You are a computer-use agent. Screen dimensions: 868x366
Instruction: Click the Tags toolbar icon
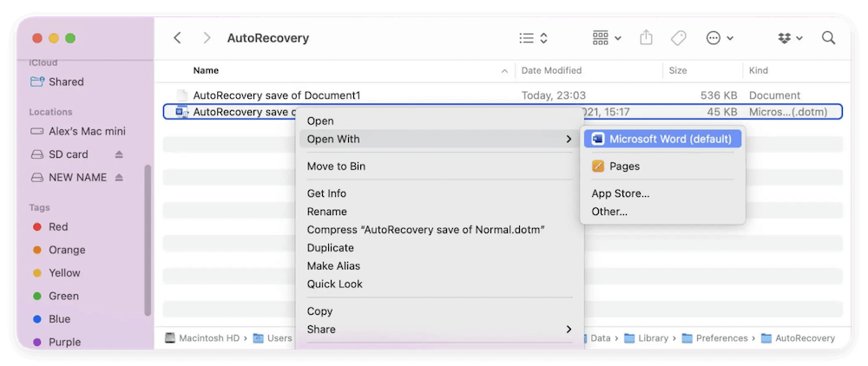point(678,38)
